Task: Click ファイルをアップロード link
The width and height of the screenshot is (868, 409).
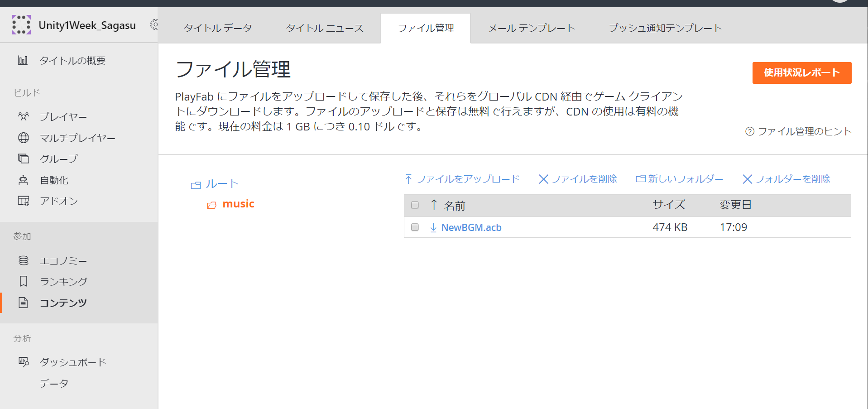Action: (462, 179)
